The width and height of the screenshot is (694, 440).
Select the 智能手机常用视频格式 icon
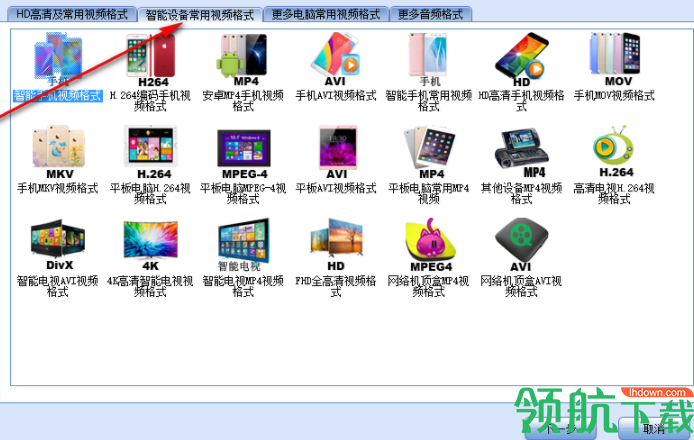[428, 59]
